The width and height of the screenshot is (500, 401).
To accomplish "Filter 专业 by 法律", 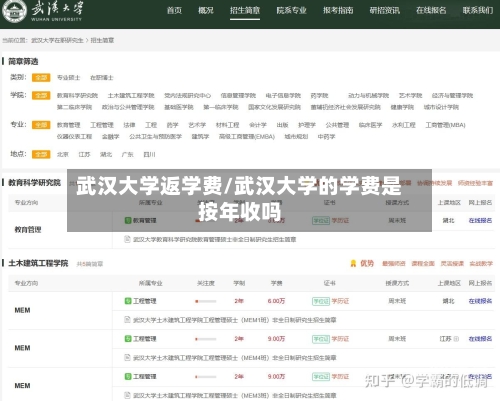I will 129,125.
